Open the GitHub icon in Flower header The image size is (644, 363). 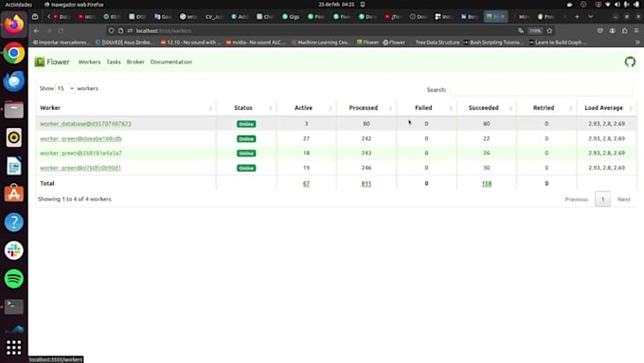(x=630, y=62)
